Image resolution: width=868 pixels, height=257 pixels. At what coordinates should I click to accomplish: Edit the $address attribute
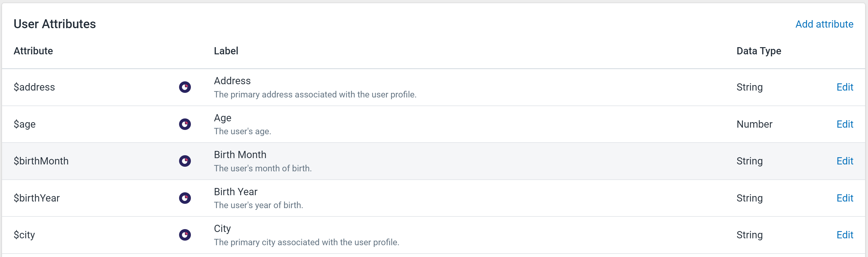click(845, 87)
